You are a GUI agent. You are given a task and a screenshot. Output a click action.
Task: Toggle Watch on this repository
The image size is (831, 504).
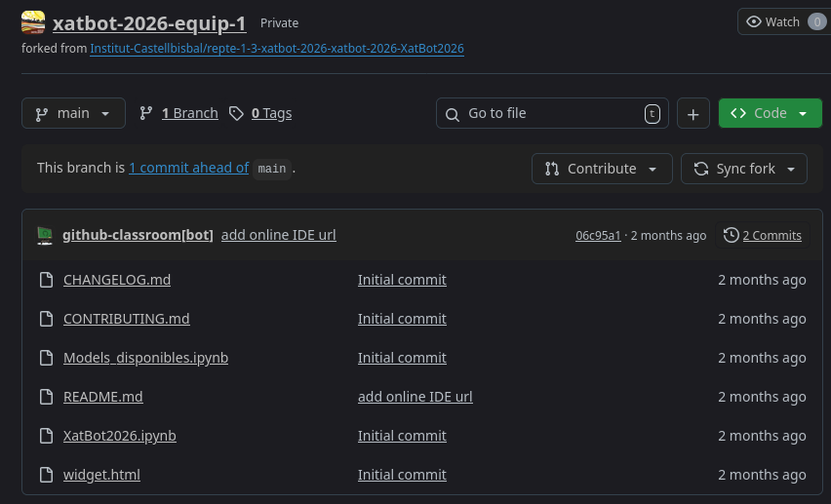(x=783, y=21)
